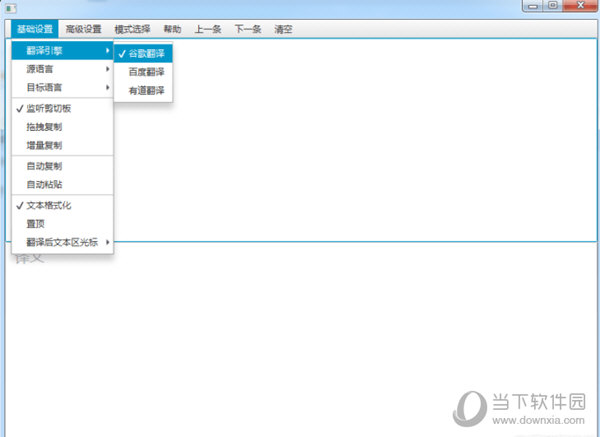Expand the 翻译后文本区光标 submenu

click(x=62, y=242)
